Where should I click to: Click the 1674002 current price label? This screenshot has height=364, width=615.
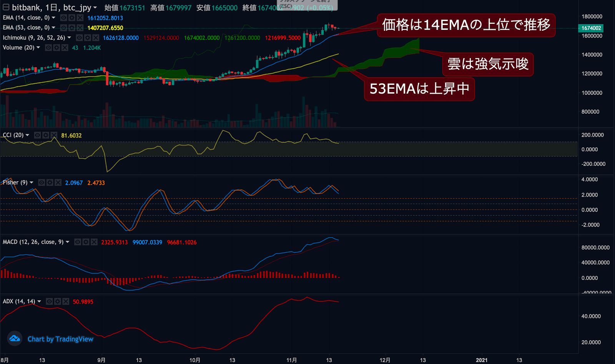point(591,28)
